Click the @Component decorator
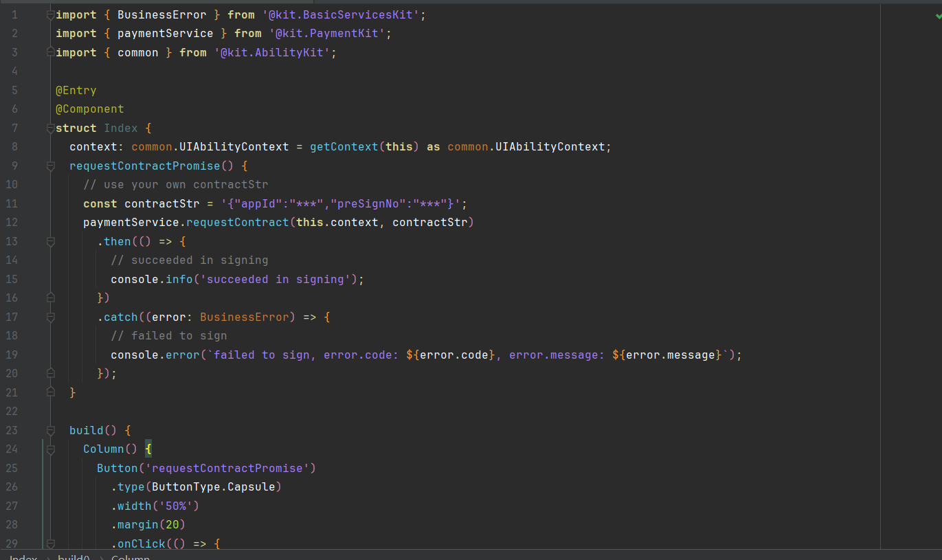The width and height of the screenshot is (942, 560). [90, 109]
